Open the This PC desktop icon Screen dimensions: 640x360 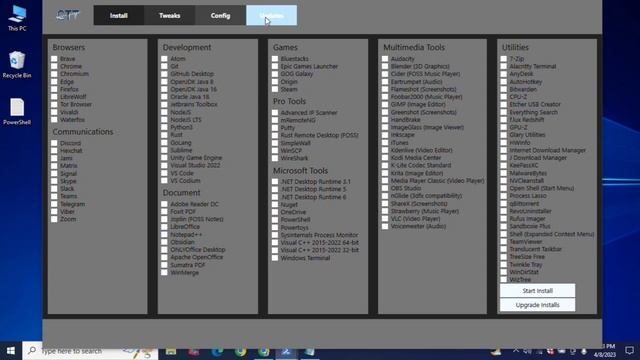[x=17, y=18]
